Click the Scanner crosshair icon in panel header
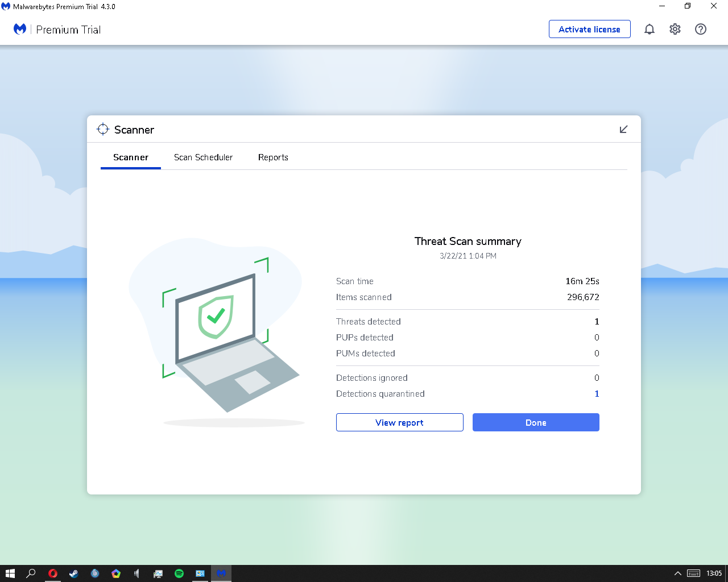This screenshot has width=728, height=582. [x=103, y=129]
